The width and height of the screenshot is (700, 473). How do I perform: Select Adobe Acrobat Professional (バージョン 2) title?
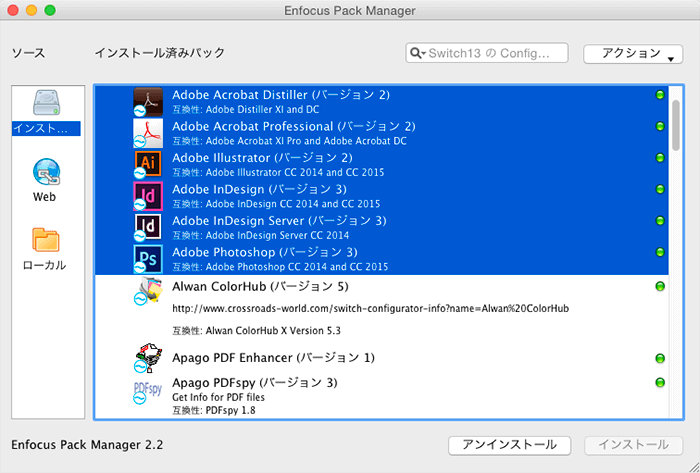(294, 126)
